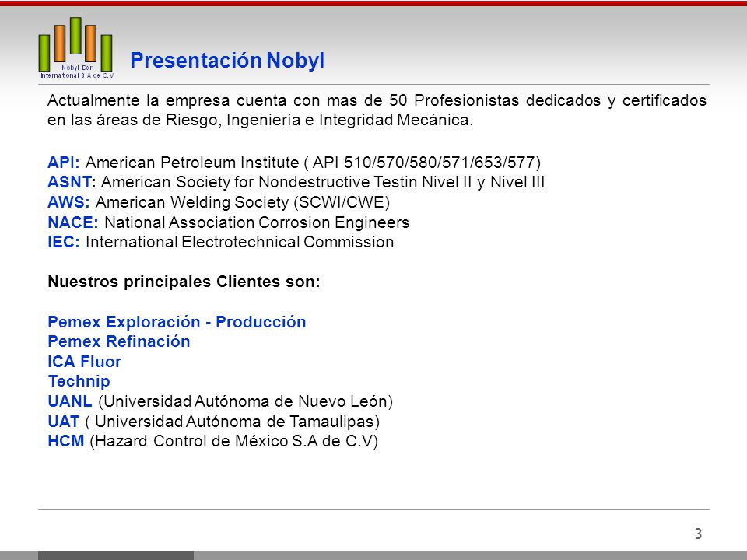The width and height of the screenshot is (747, 560).
Task: Click the Nobyl Der International logo
Action: click(76, 48)
